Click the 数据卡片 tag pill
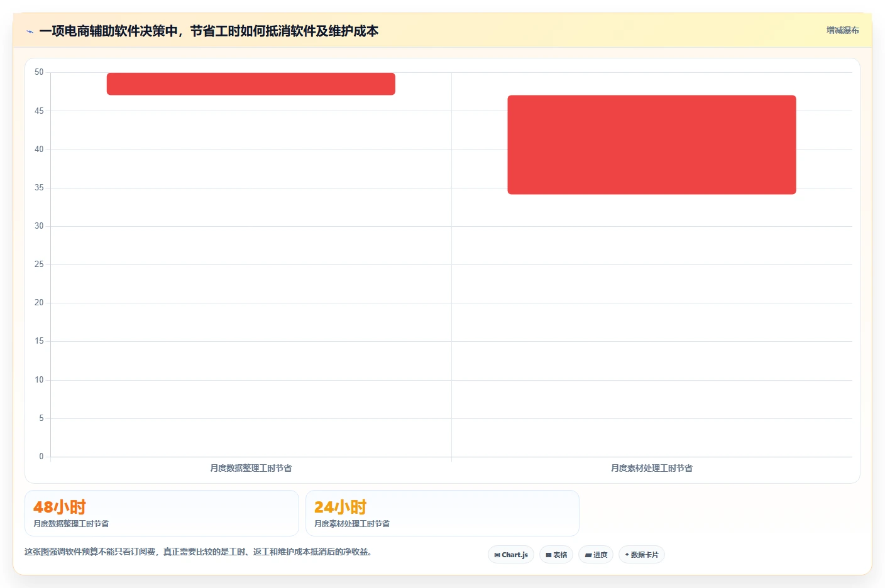 tap(642, 555)
